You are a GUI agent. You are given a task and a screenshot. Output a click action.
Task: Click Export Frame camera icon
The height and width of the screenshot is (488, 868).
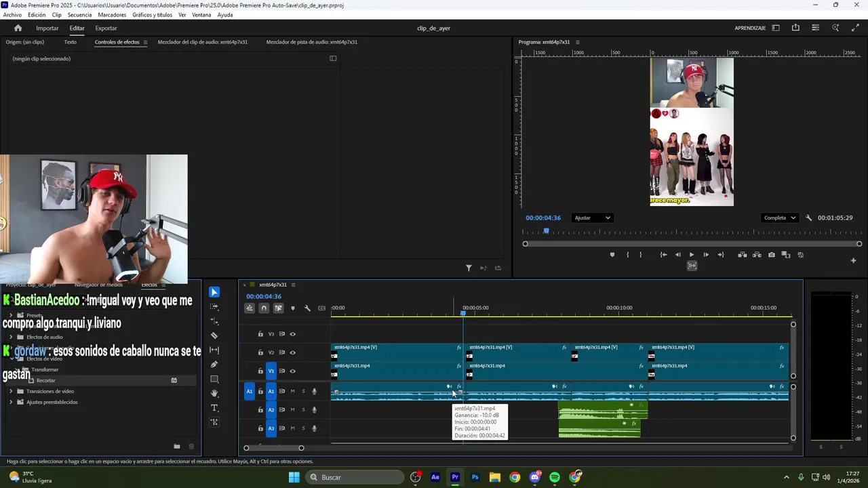[x=772, y=255]
